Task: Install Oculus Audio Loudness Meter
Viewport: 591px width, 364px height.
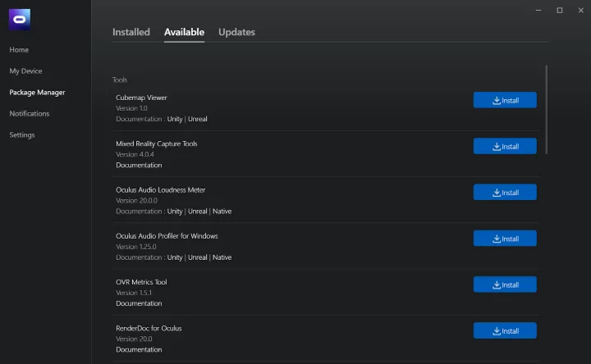Action: coord(505,193)
